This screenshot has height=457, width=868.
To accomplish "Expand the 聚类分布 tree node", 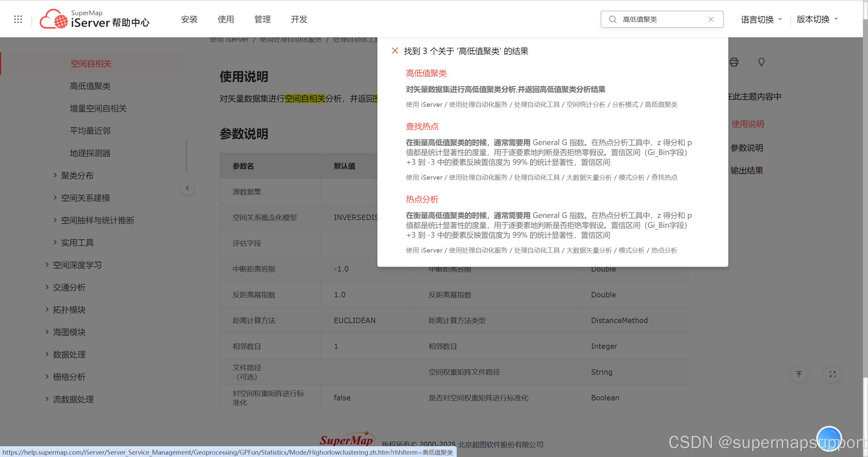I will [x=55, y=175].
